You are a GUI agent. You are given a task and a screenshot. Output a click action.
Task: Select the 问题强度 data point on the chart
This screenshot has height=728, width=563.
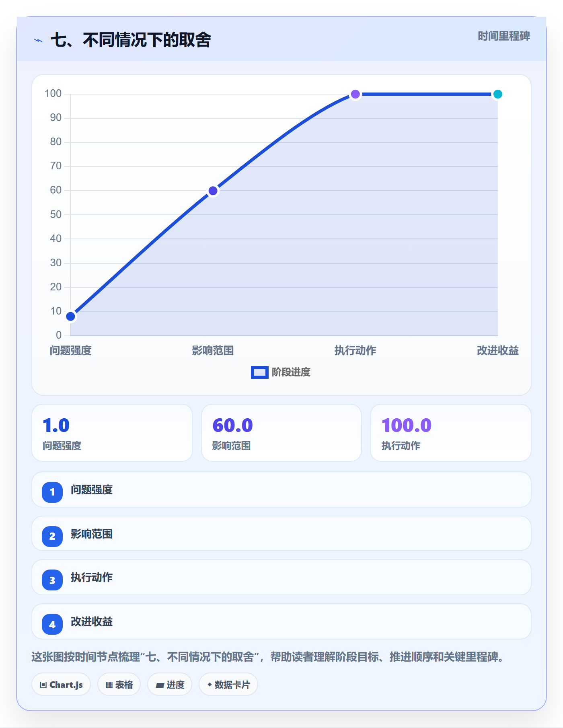click(71, 317)
